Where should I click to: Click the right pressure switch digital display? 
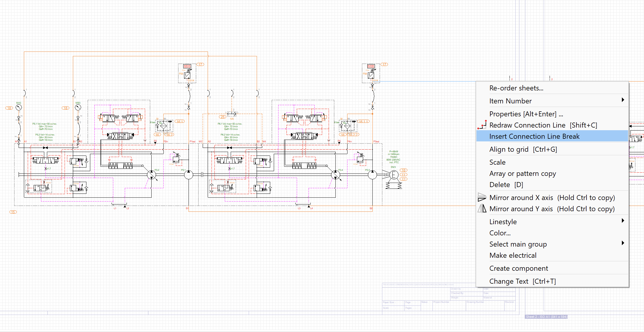[371, 66]
